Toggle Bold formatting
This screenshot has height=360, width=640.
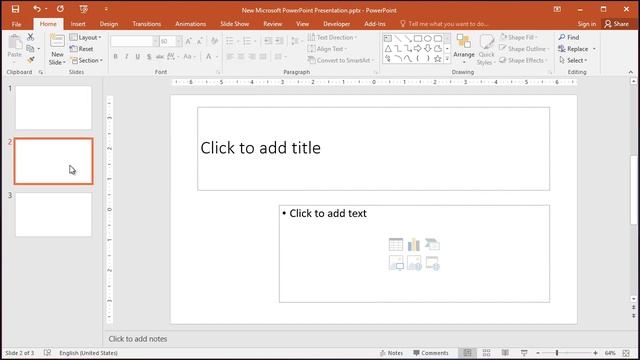click(x=116, y=57)
